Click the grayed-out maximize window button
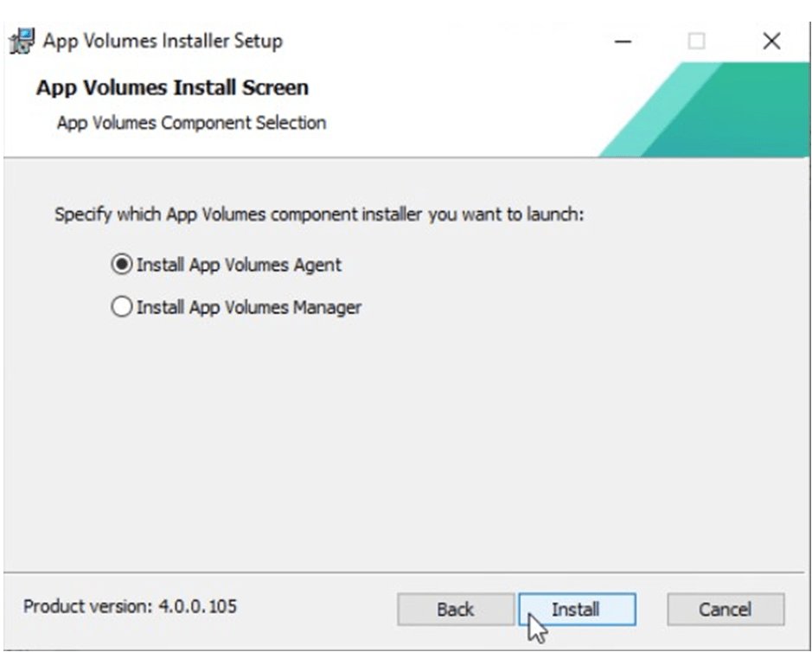The image size is (812, 652). coord(697,41)
